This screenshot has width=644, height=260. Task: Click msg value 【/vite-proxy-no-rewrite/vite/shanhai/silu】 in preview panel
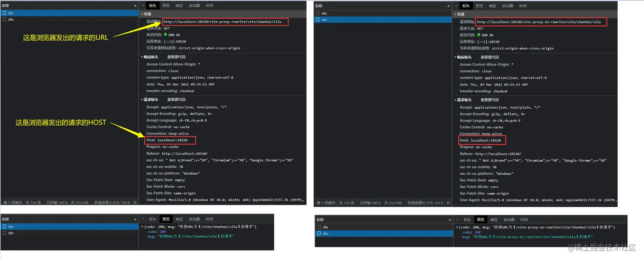[x=533, y=236]
